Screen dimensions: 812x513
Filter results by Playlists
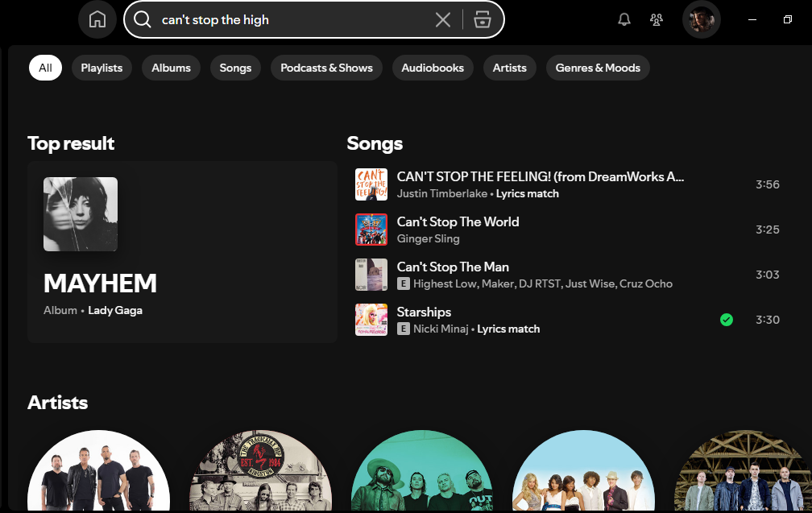101,68
